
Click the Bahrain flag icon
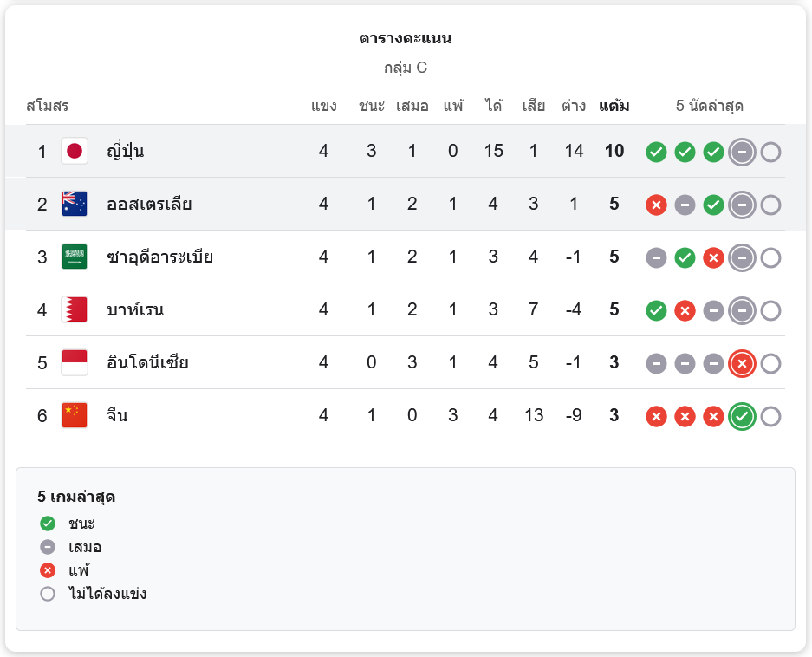coord(75,310)
